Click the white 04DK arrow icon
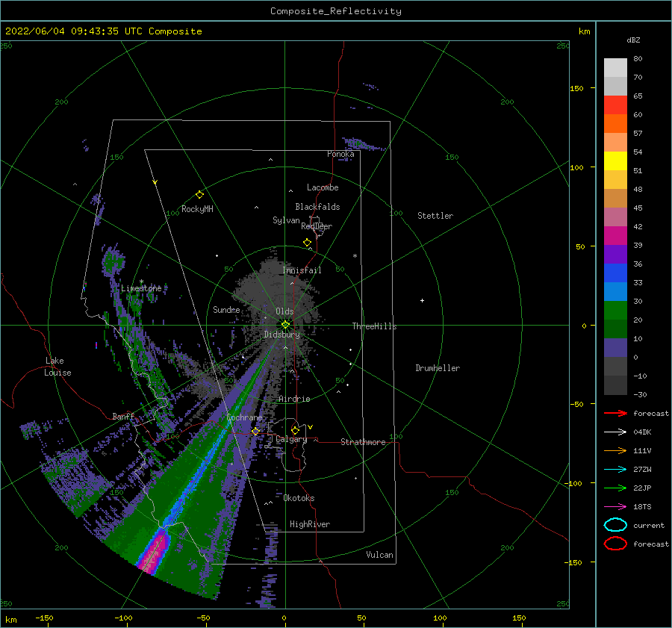This screenshot has width=672, height=628. (615, 432)
